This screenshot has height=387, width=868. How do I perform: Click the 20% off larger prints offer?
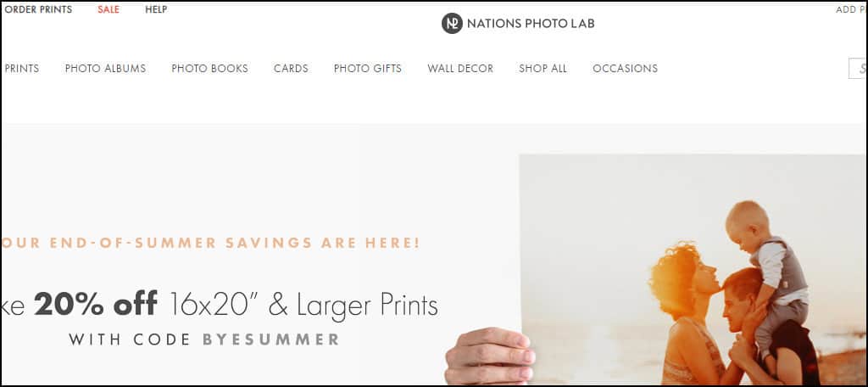[220, 305]
